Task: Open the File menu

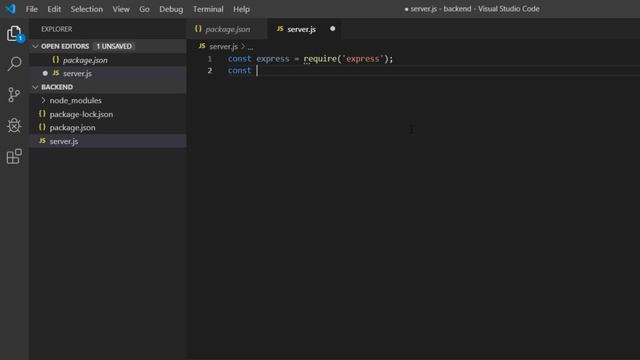Action: tap(31, 9)
